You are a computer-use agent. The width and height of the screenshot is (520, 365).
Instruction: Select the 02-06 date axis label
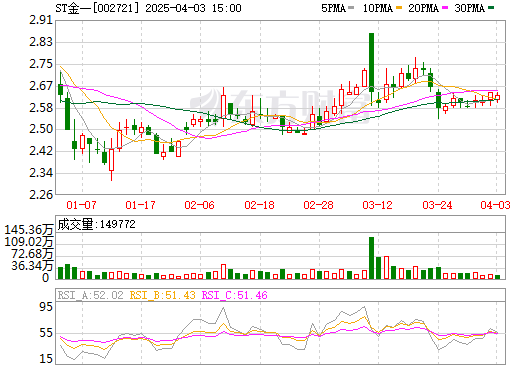pos(199,205)
